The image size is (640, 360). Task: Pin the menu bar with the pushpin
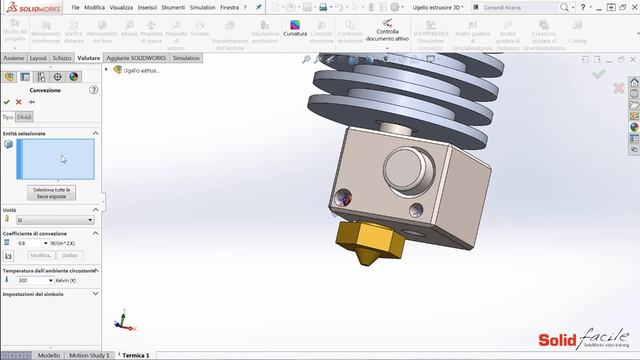pos(258,7)
